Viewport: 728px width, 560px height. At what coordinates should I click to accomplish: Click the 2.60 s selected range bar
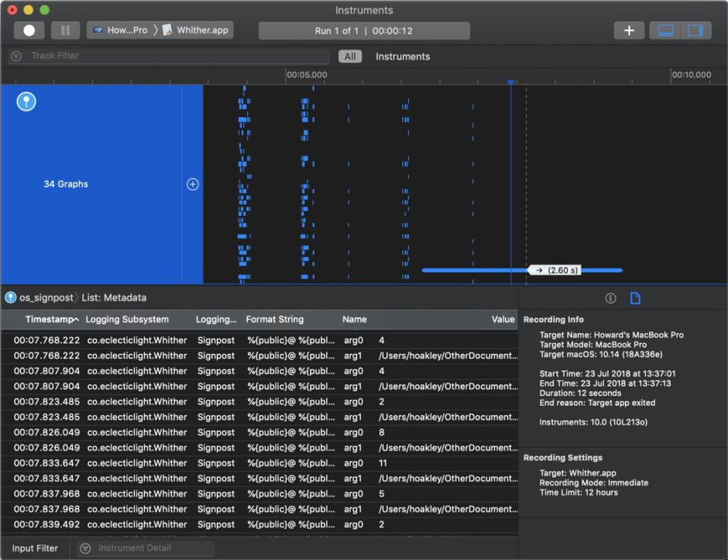pyautogui.click(x=554, y=270)
